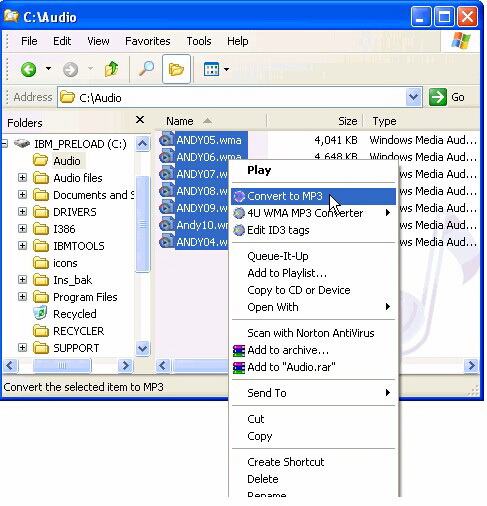Click the Forward arrow toolbar button
Screen dimensions: 487x506
click(70, 70)
